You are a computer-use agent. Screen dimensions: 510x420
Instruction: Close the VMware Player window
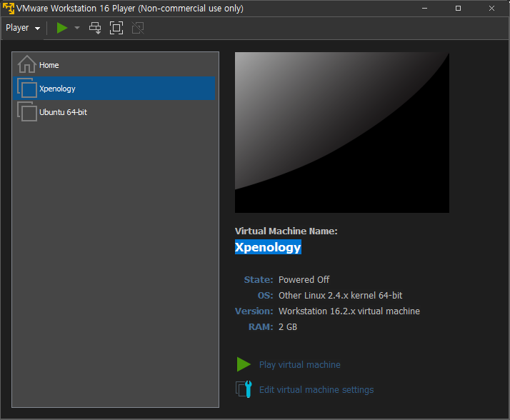pyautogui.click(x=491, y=8)
